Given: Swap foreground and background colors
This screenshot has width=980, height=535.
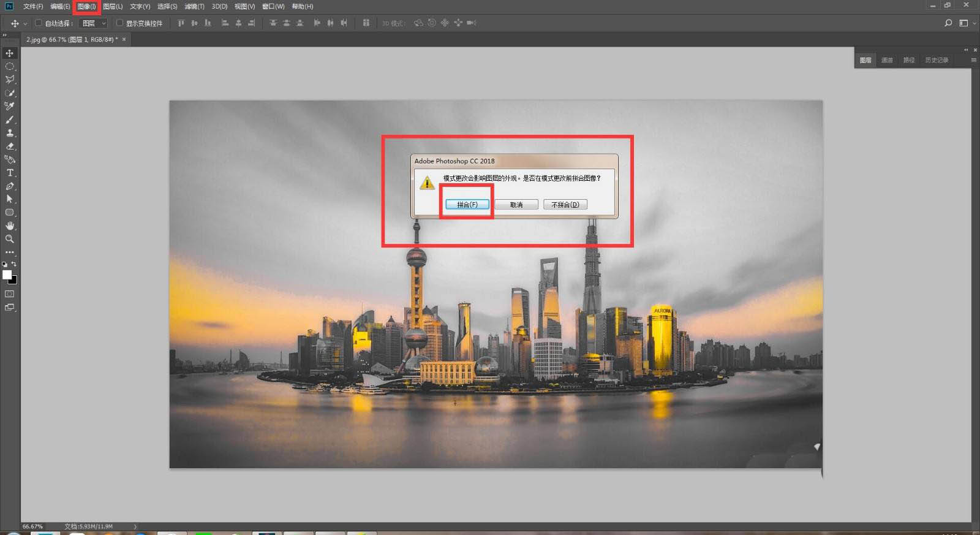Looking at the screenshot, I should (14, 264).
